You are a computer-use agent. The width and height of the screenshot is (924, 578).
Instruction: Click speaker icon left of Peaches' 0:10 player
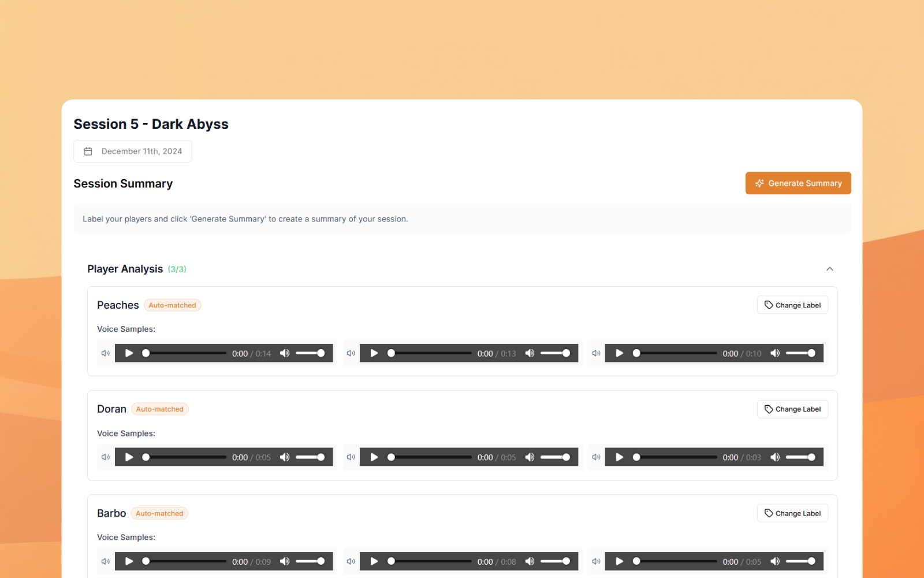(x=596, y=353)
